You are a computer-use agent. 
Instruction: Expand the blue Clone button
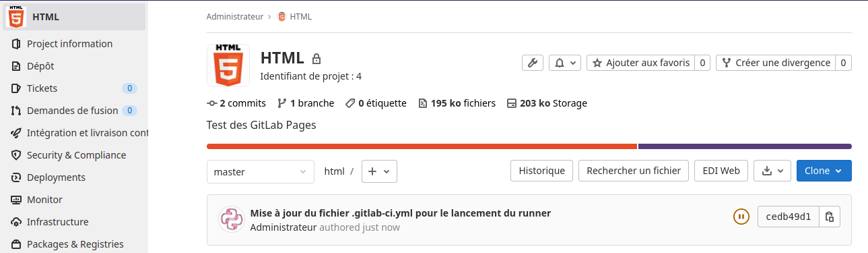point(824,171)
